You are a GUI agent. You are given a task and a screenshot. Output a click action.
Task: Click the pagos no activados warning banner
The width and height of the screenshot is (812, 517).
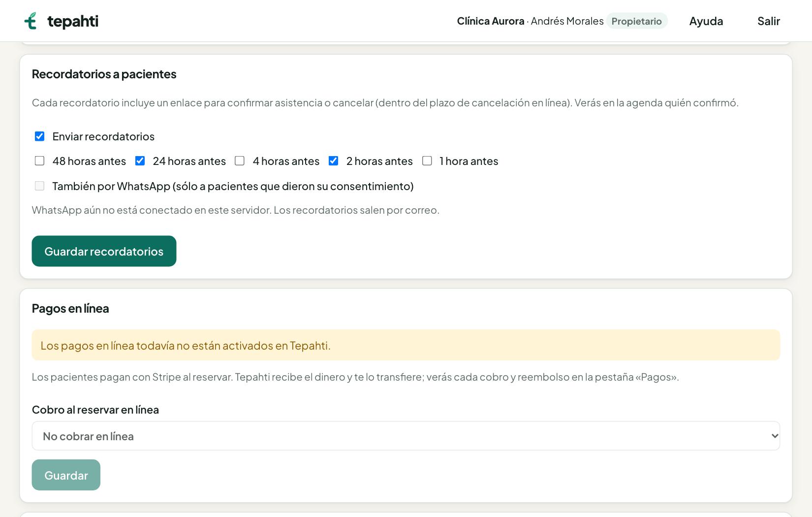click(406, 345)
